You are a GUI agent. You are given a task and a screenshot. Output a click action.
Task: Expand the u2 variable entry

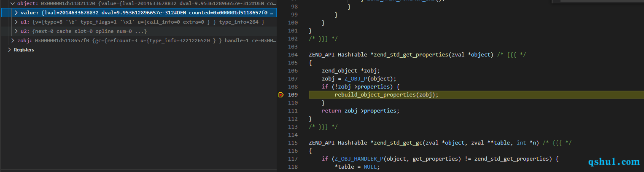point(16,31)
